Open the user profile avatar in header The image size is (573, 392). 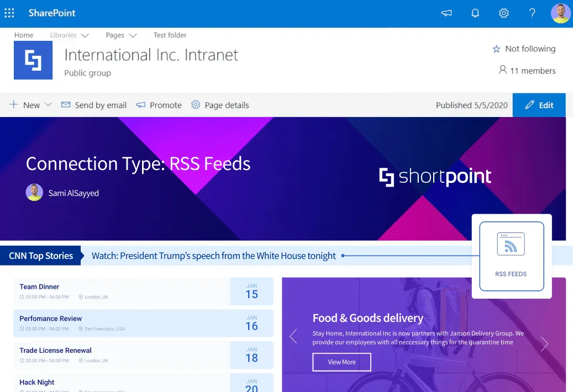tap(561, 13)
